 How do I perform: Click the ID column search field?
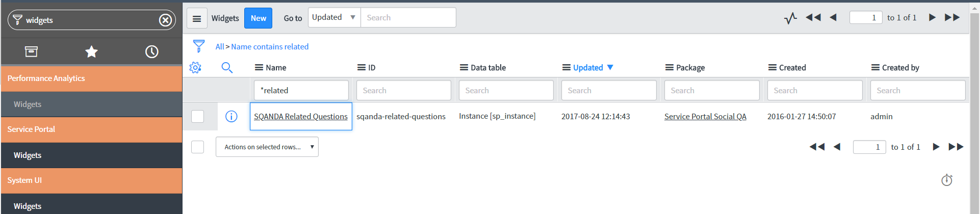point(403,90)
